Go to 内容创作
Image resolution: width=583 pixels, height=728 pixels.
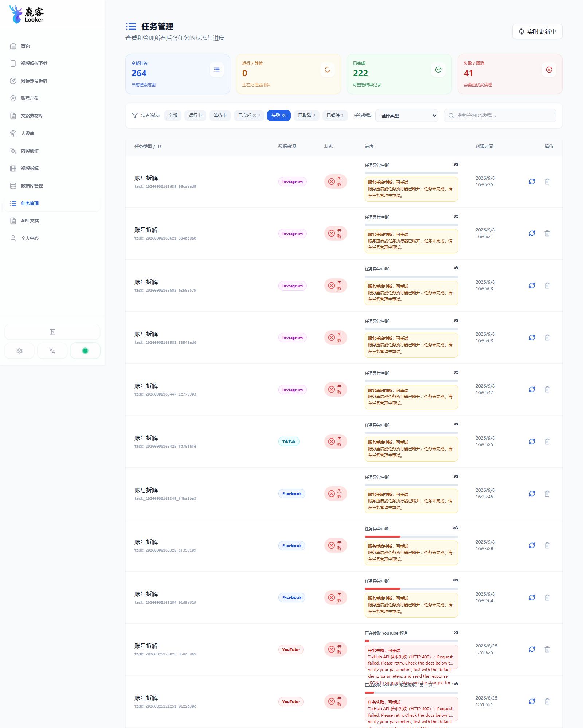(52, 151)
